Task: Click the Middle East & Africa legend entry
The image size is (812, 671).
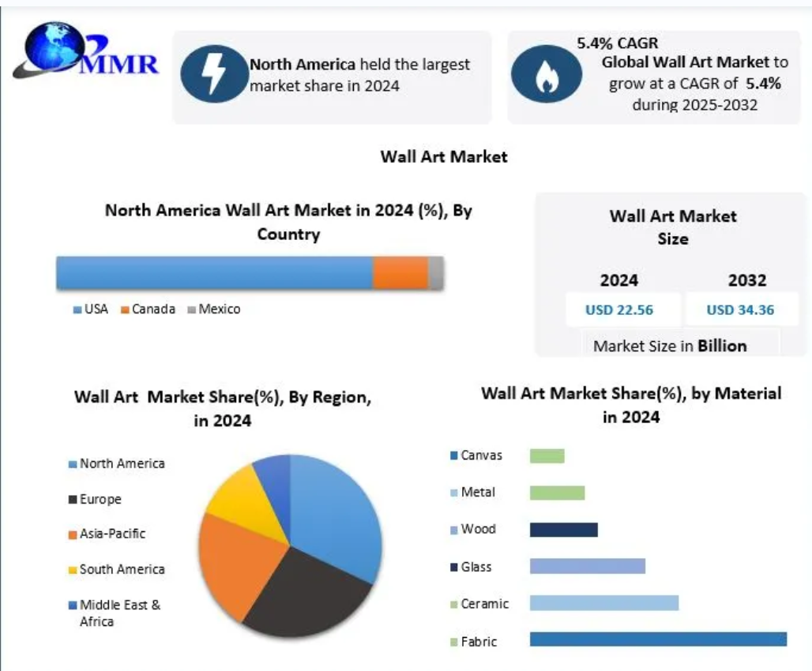Action: pyautogui.click(x=118, y=613)
